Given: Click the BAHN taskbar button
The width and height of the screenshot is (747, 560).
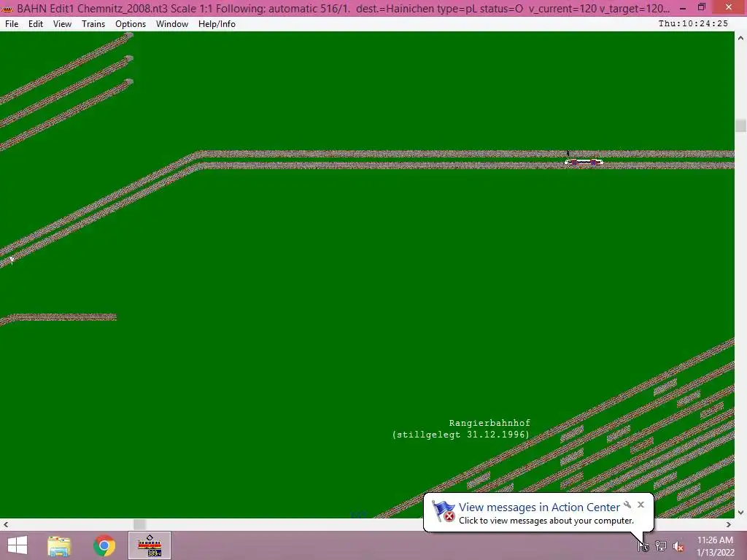Looking at the screenshot, I should click(149, 545).
